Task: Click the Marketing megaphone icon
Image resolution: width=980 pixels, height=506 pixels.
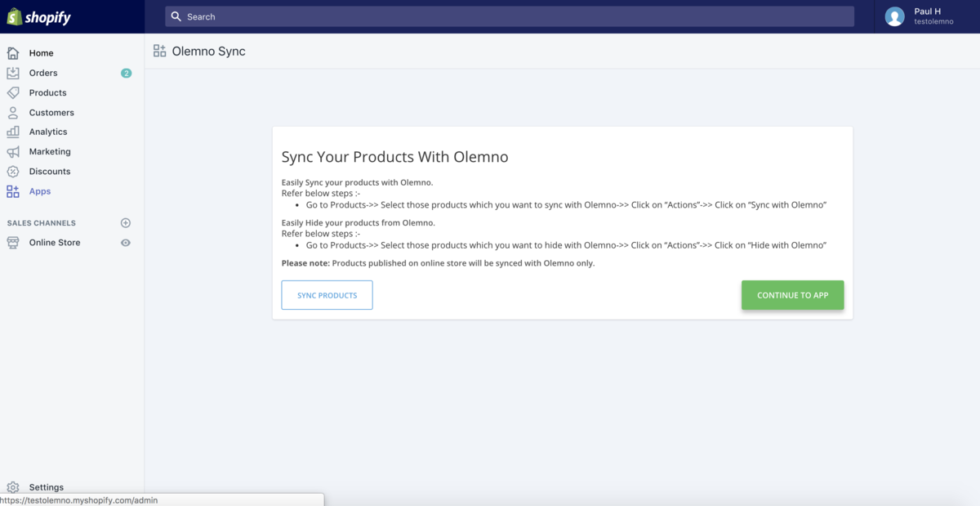Action: click(13, 152)
